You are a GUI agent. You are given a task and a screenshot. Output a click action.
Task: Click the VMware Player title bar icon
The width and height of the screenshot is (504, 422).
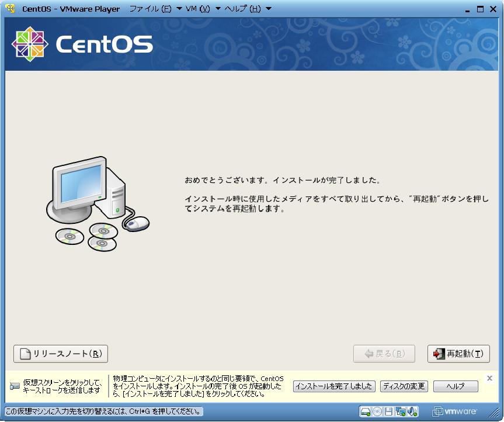pyautogui.click(x=10, y=9)
